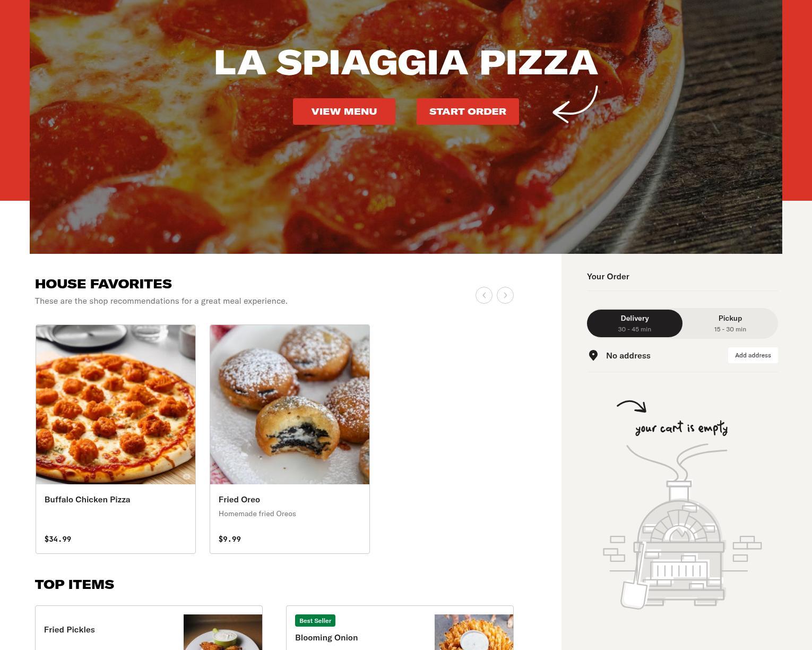The height and width of the screenshot is (650, 812).
Task: Open the Fried Oreo photo
Action: click(290, 405)
